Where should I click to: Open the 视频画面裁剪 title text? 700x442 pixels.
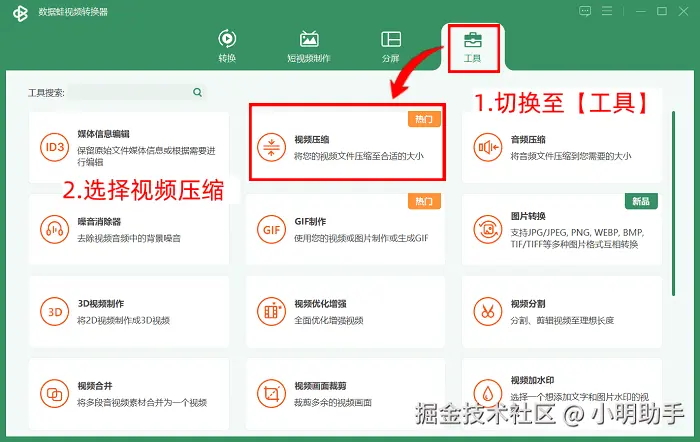coord(321,386)
